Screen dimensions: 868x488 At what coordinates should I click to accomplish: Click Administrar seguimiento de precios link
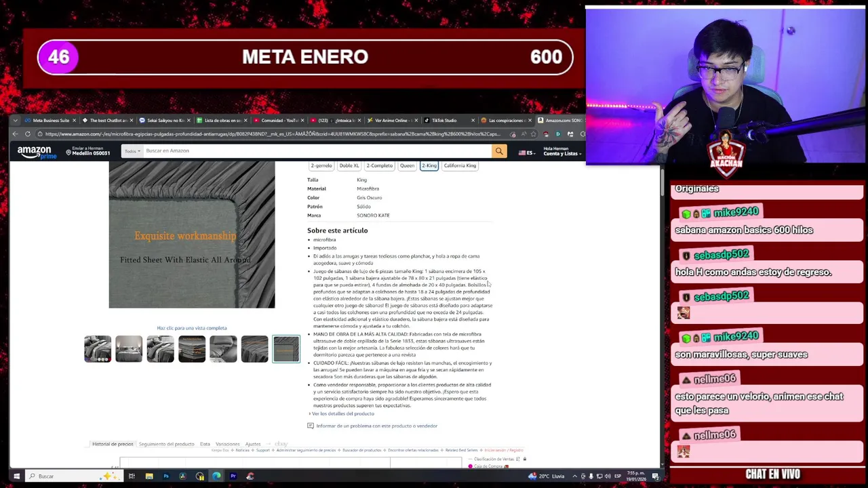(x=306, y=451)
